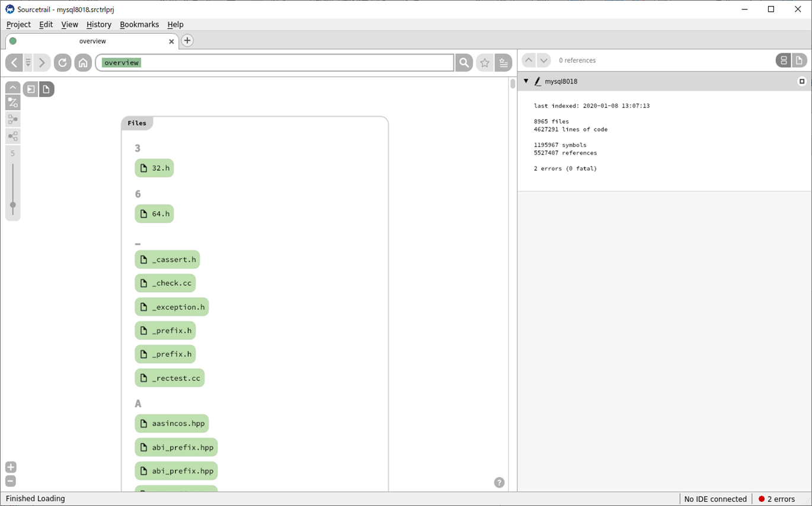The height and width of the screenshot is (506, 812).
Task: Click the '2 errors' status bar indicator
Action: (776, 499)
